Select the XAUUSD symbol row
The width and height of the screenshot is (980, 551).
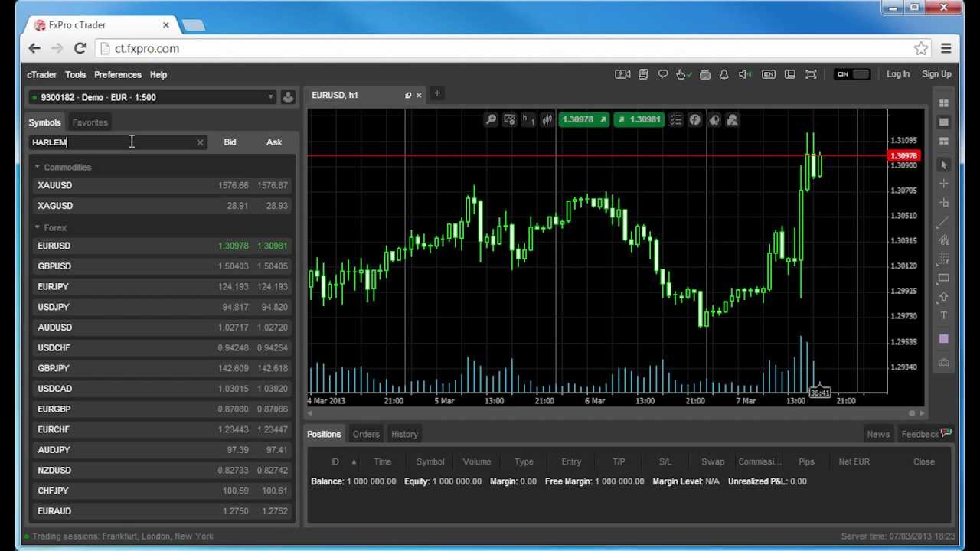(x=162, y=185)
